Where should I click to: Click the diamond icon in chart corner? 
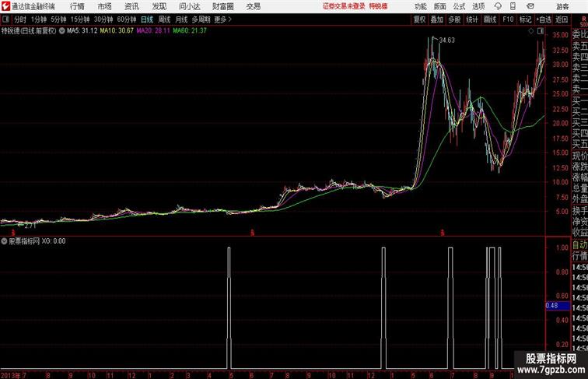coord(531,31)
